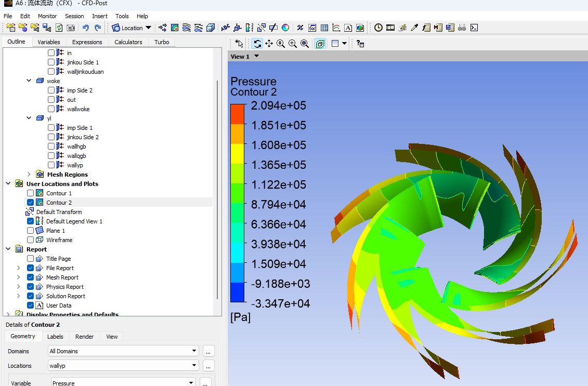Open the Location insert dropdown

(148, 28)
